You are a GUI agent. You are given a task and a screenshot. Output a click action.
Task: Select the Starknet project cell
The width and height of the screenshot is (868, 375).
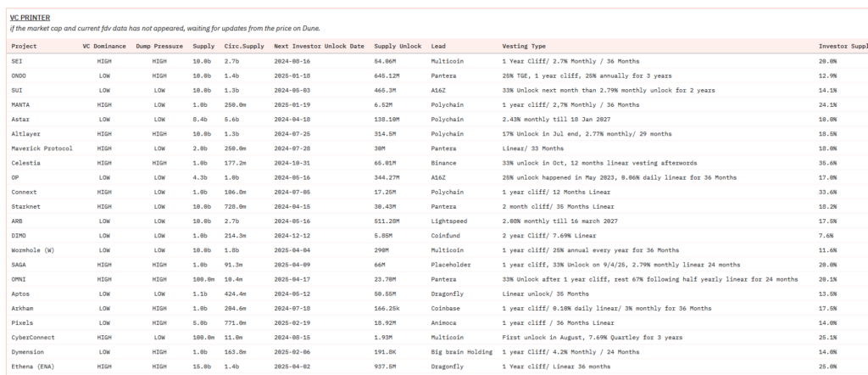coord(25,207)
